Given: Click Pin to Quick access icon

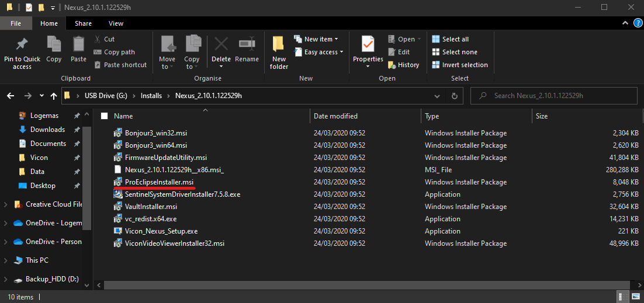Looking at the screenshot, I should 22,45.
